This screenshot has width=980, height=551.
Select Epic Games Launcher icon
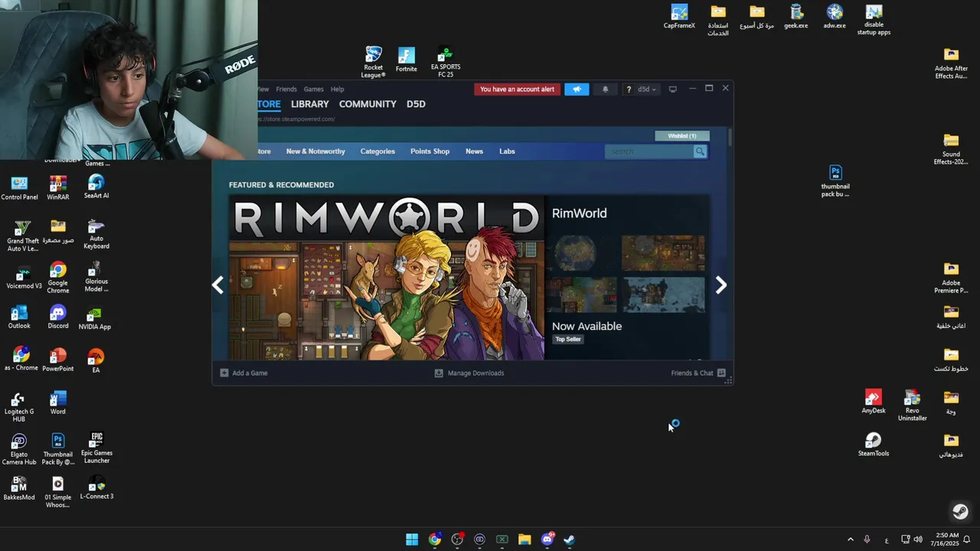96,448
